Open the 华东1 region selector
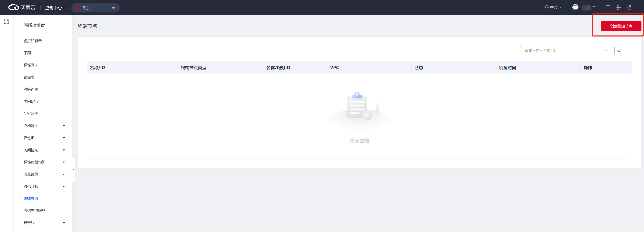Image resolution: width=644 pixels, height=232 pixels. (95, 8)
